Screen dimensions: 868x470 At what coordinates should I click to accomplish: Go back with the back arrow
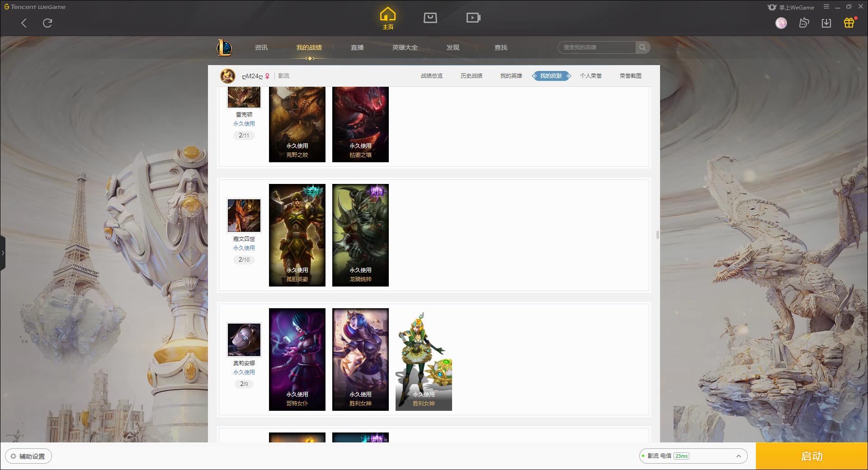24,23
